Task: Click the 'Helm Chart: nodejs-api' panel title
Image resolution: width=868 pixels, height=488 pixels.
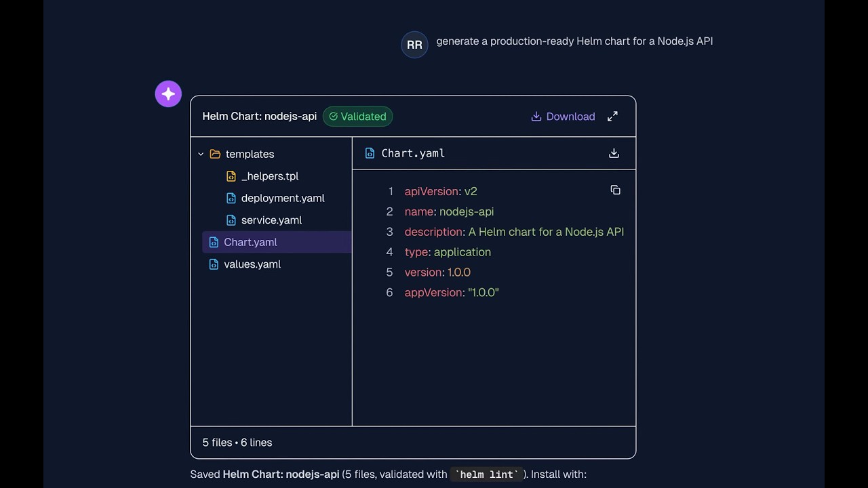Action: (x=260, y=117)
